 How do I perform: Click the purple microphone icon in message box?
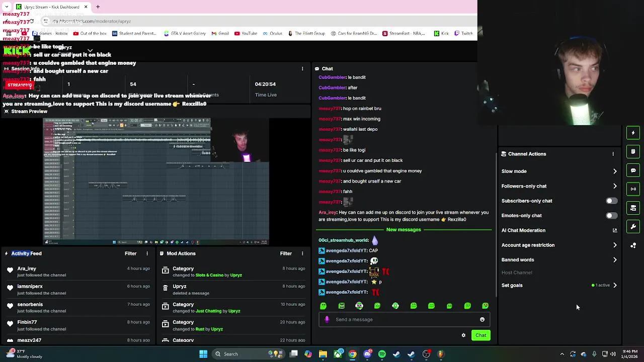(327, 319)
